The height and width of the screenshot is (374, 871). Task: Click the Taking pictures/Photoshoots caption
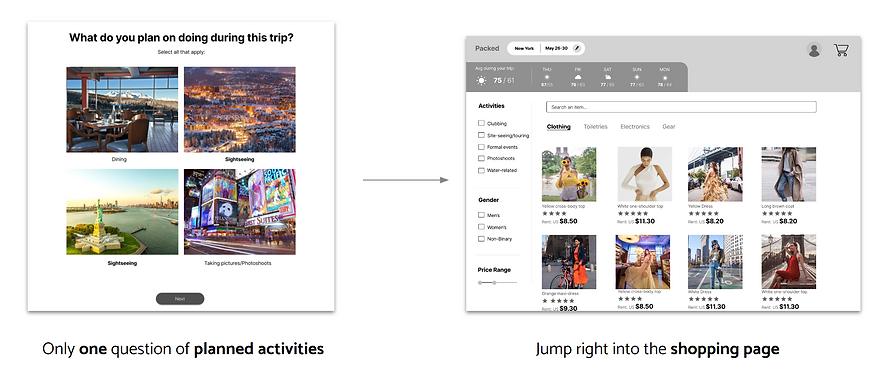click(x=238, y=263)
